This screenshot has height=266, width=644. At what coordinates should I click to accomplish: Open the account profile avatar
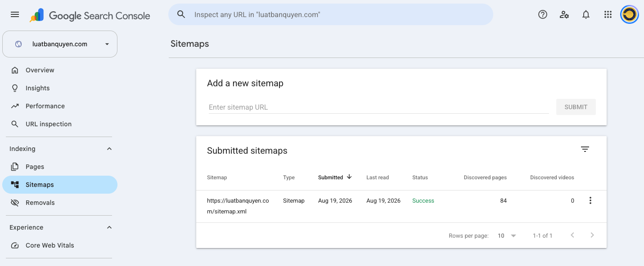[630, 15]
